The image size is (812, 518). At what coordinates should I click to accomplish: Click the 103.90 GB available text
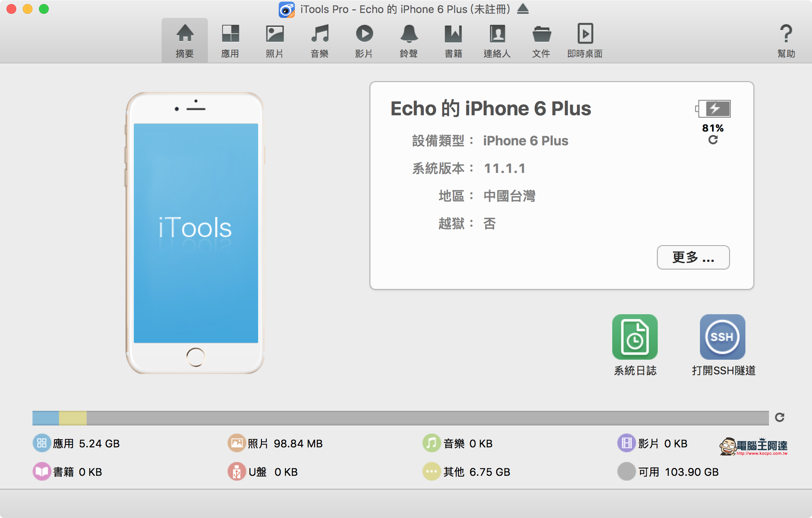pos(692,472)
